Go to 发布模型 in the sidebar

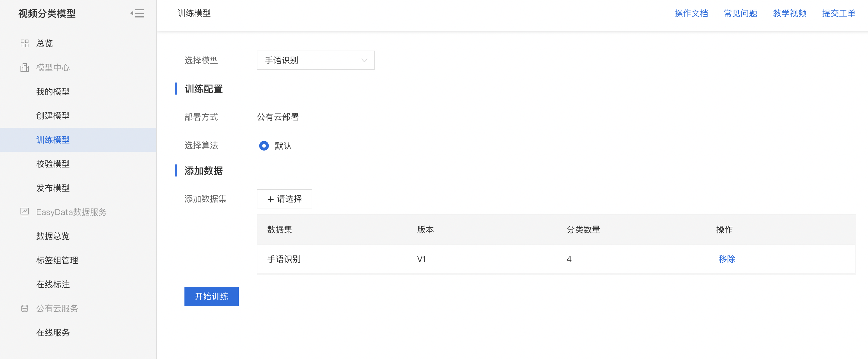[x=53, y=188]
